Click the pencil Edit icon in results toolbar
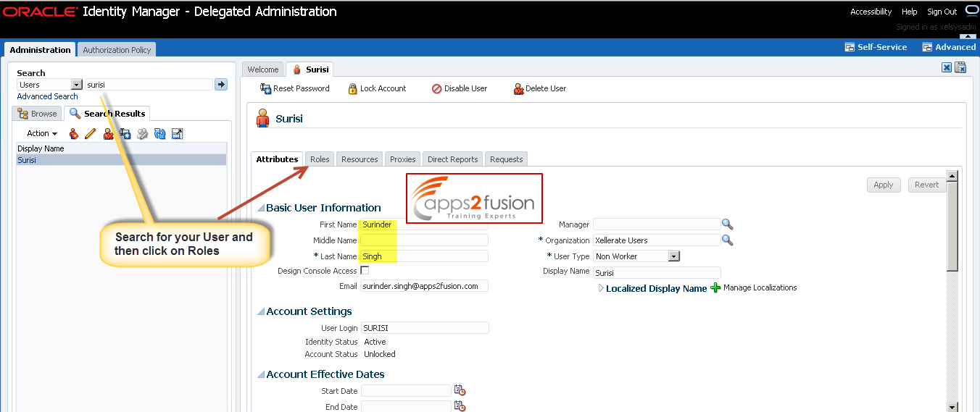Screen dimensions: 980x412 [x=91, y=133]
